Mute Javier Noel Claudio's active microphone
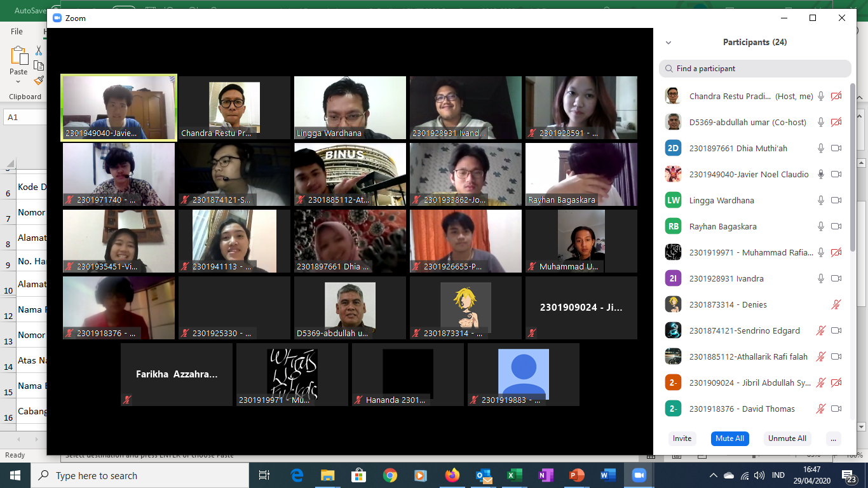The image size is (868, 488). (x=821, y=174)
